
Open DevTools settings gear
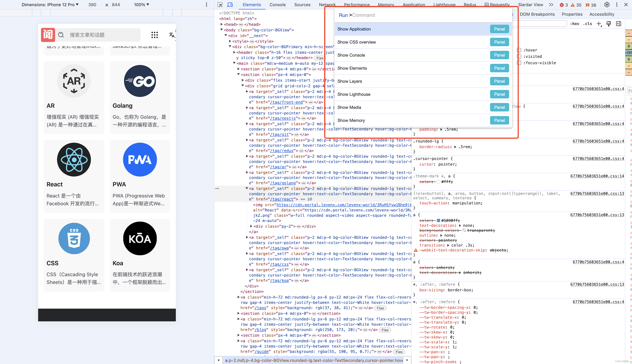click(x=607, y=5)
